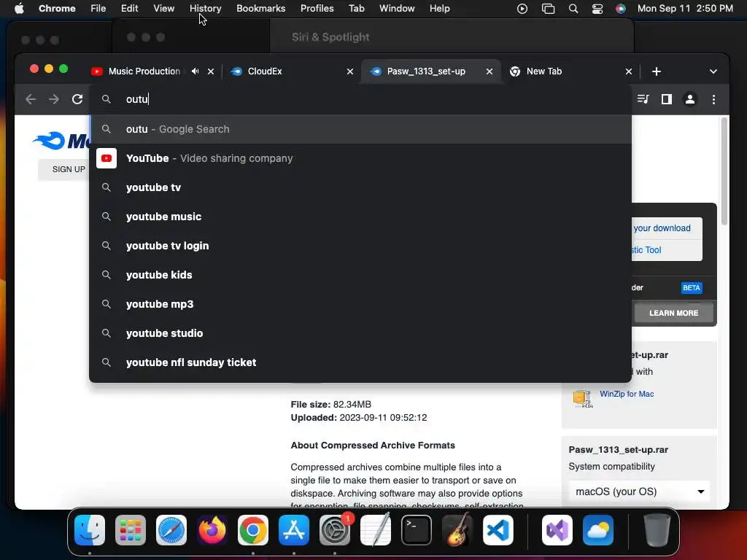
Task: Click the MediaFire logo on the page
Action: point(61,141)
